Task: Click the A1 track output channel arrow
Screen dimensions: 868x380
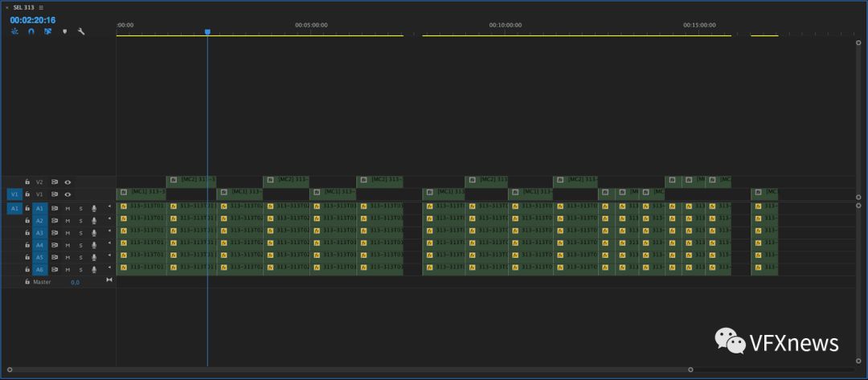Action: coord(109,207)
